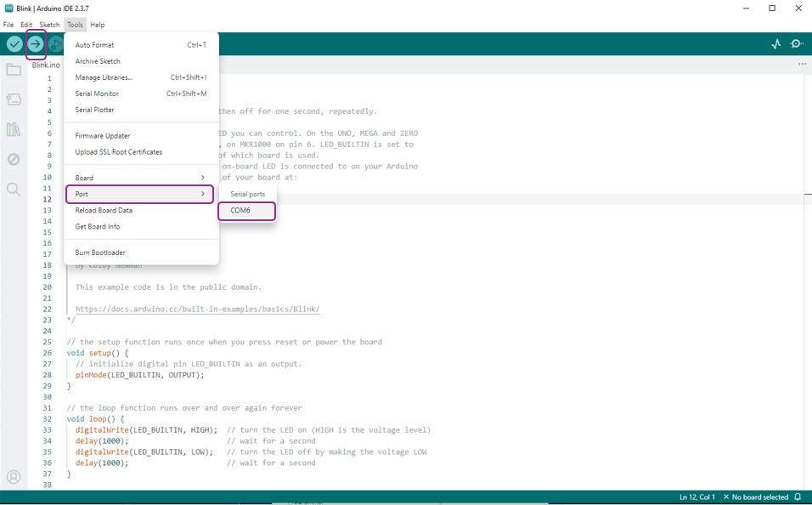The image size is (812, 505).
Task: Expand the Board submenu
Action: (x=141, y=178)
